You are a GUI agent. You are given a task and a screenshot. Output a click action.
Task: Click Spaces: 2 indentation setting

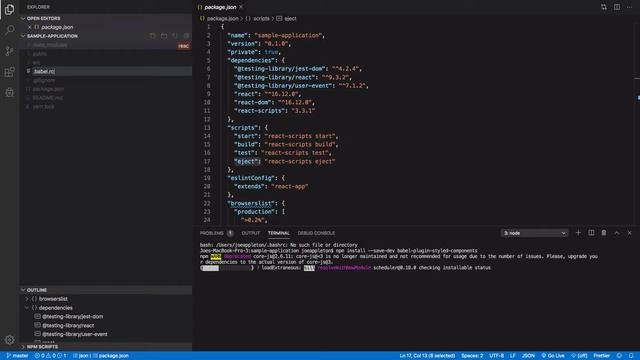[472, 356]
